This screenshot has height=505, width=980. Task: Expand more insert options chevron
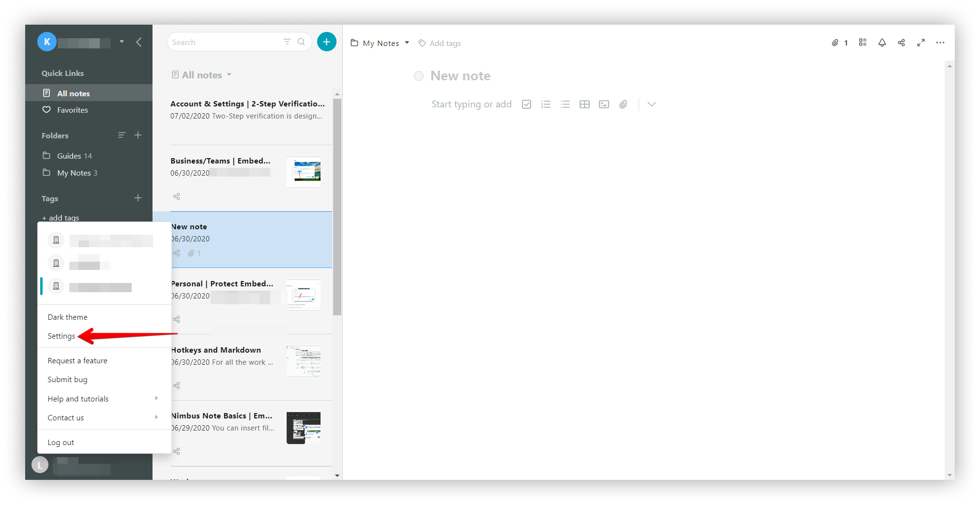(652, 104)
